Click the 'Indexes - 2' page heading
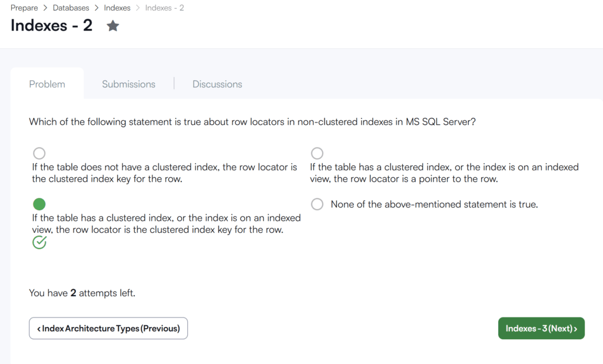 [52, 25]
